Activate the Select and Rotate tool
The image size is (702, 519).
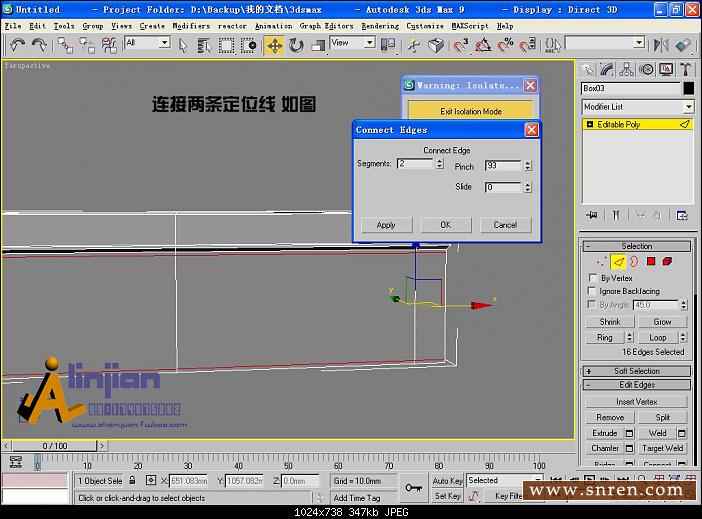coord(296,45)
